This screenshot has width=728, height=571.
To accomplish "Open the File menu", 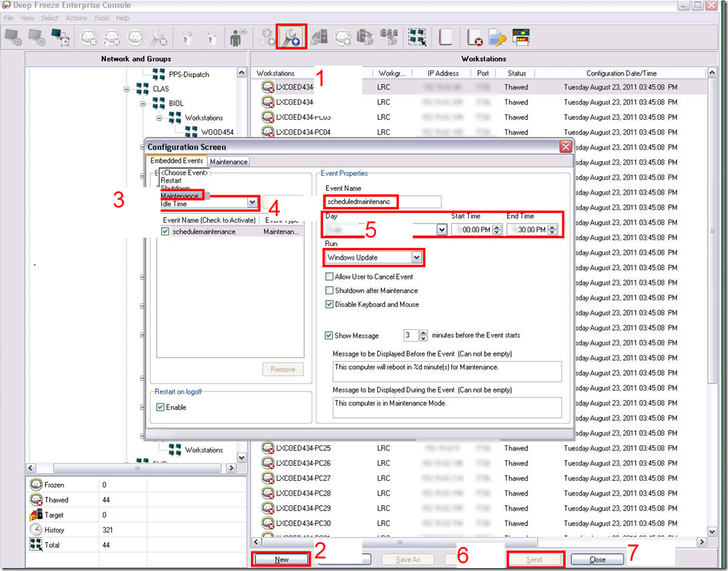I will point(9,18).
